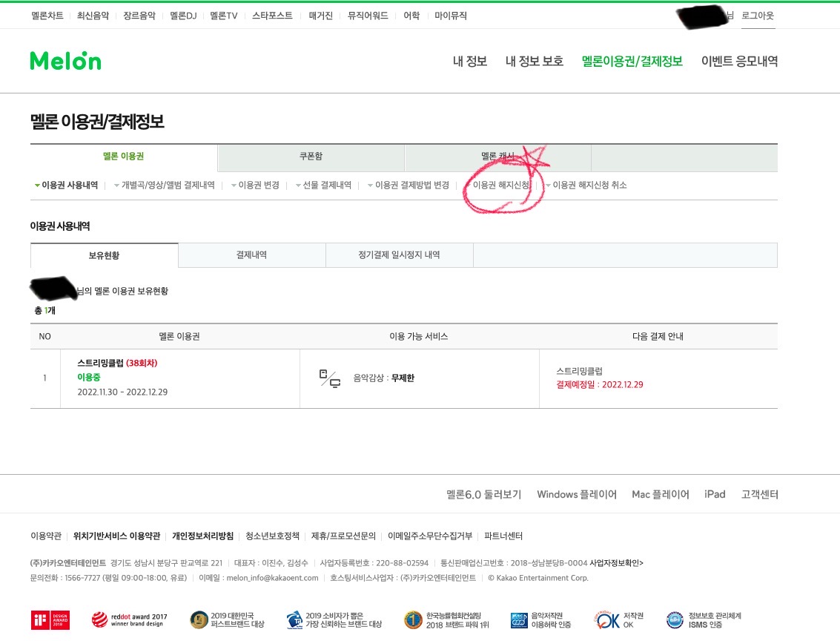Open 멜론차트 in the top menu
Screen dimensions: 840x641
click(x=47, y=16)
